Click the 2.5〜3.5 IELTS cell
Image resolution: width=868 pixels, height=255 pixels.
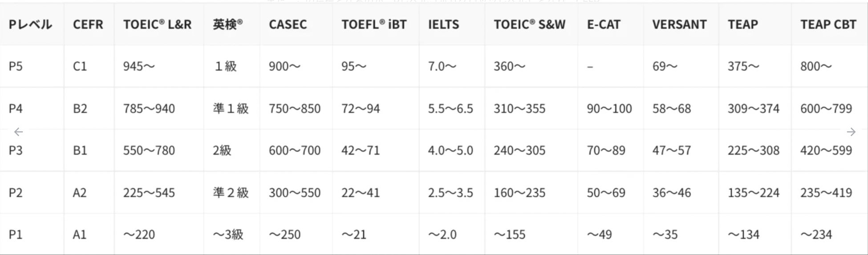pyautogui.click(x=450, y=193)
